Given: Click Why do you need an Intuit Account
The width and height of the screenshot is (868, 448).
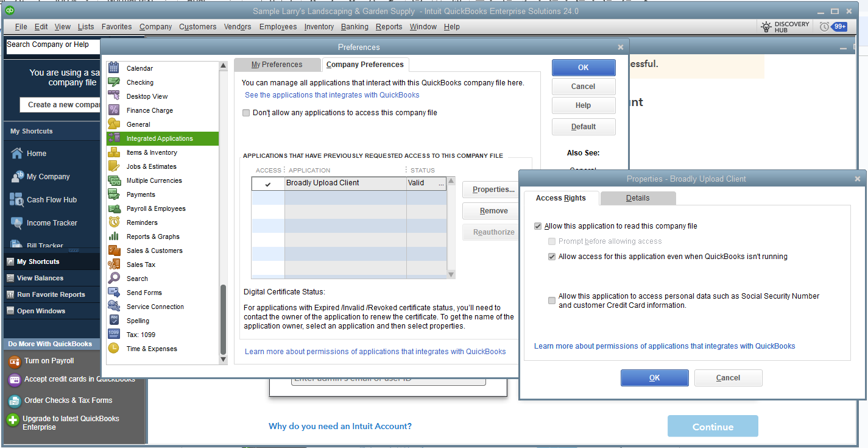Looking at the screenshot, I should (340, 427).
